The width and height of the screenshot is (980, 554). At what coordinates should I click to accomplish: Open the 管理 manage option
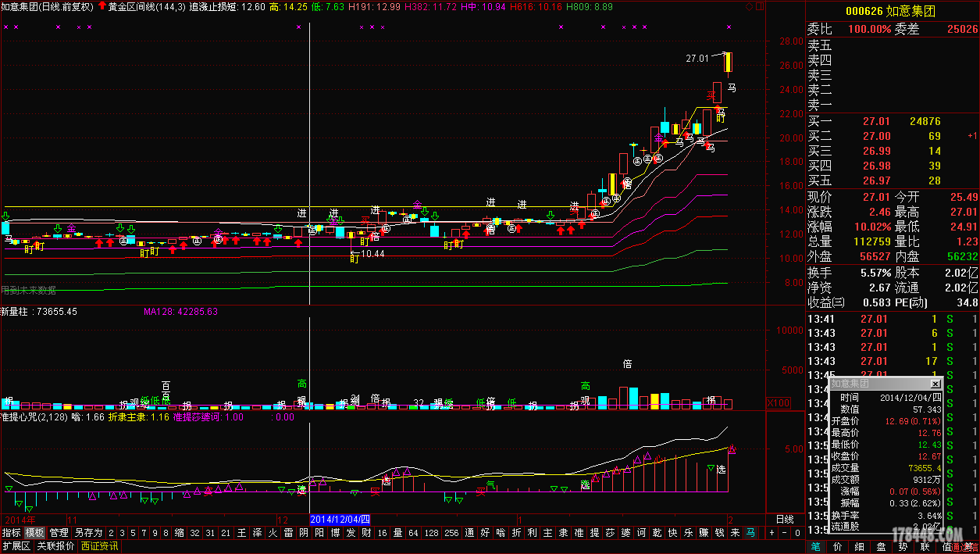coord(59,532)
